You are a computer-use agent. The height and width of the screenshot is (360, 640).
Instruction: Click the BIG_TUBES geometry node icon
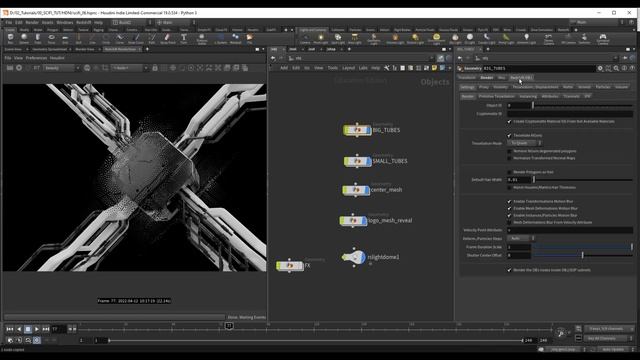357,130
